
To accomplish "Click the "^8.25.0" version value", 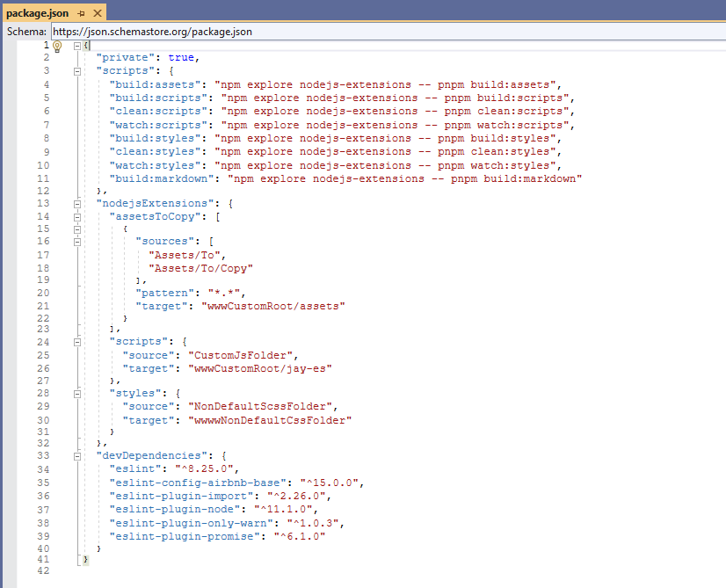I will coord(204,469).
